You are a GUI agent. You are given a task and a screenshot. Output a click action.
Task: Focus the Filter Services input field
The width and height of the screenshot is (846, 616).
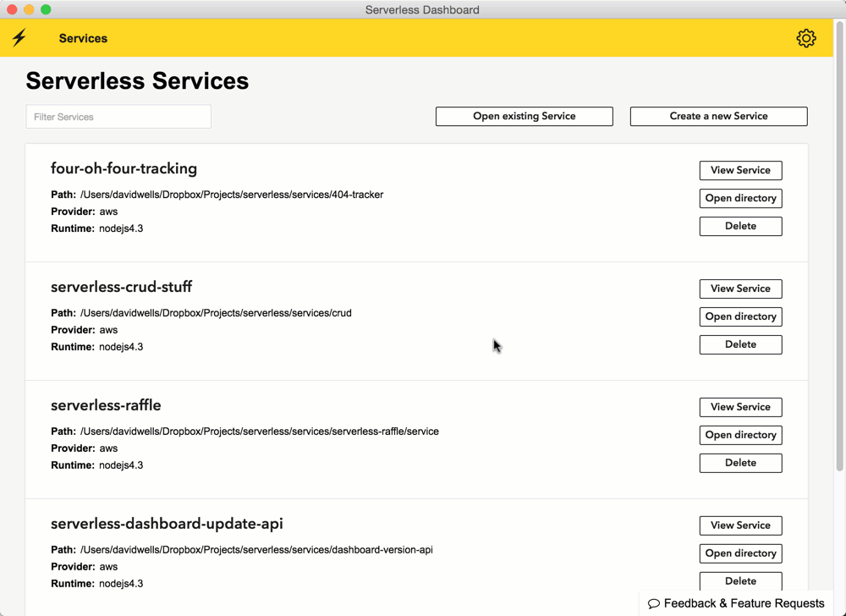pos(118,117)
